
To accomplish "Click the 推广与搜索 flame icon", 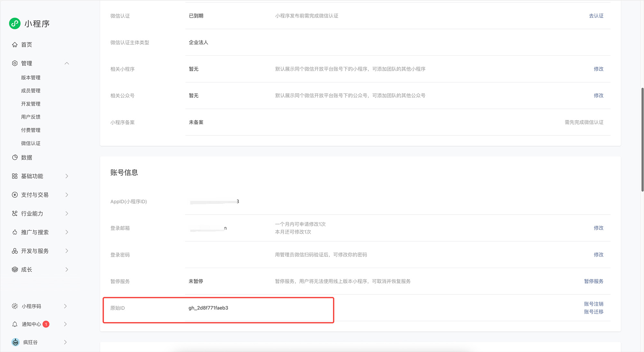I will (x=15, y=232).
